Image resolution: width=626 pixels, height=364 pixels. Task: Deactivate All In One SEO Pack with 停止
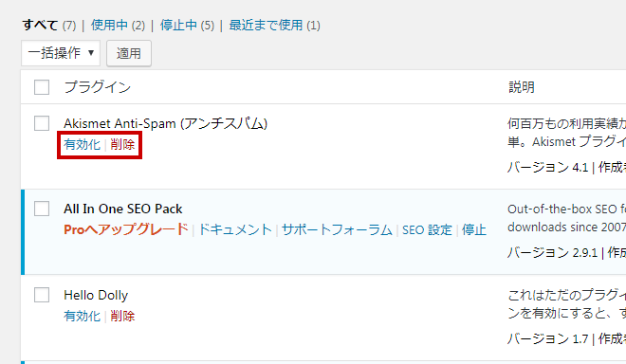point(474,230)
